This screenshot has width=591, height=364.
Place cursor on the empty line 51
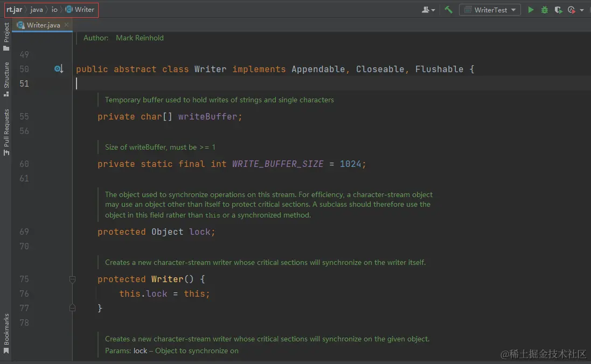pyautogui.click(x=332, y=83)
